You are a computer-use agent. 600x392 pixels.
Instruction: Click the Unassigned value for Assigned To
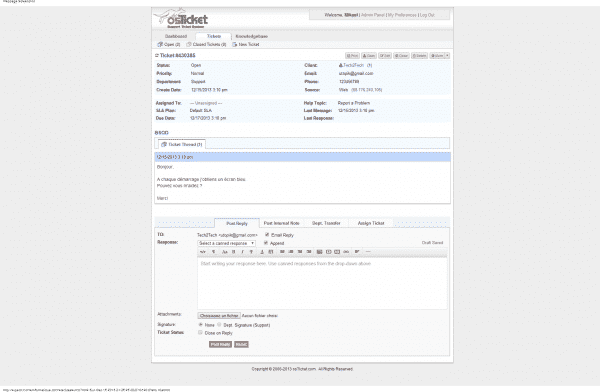[x=206, y=103]
